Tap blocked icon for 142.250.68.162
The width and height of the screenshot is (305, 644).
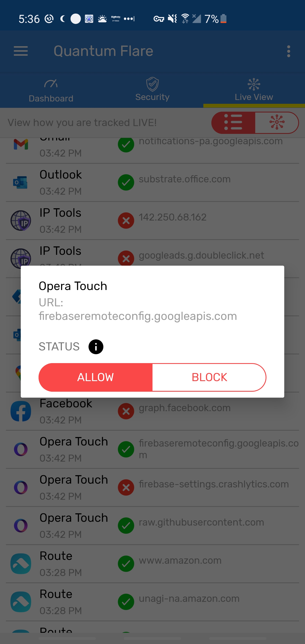click(x=126, y=221)
